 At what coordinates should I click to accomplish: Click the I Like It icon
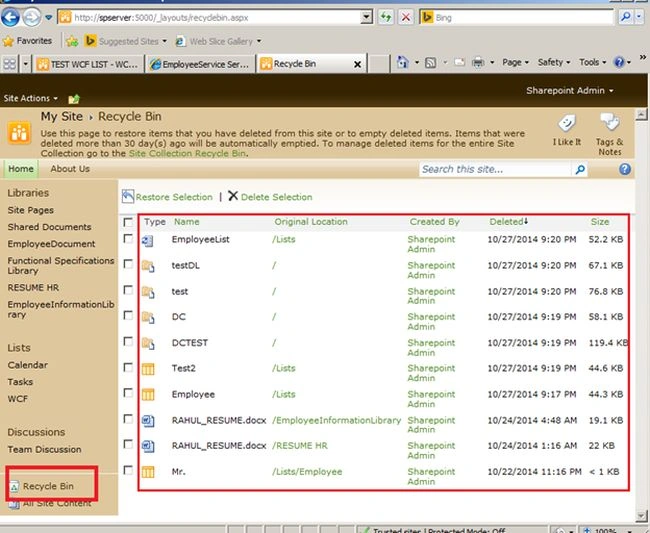[x=567, y=124]
